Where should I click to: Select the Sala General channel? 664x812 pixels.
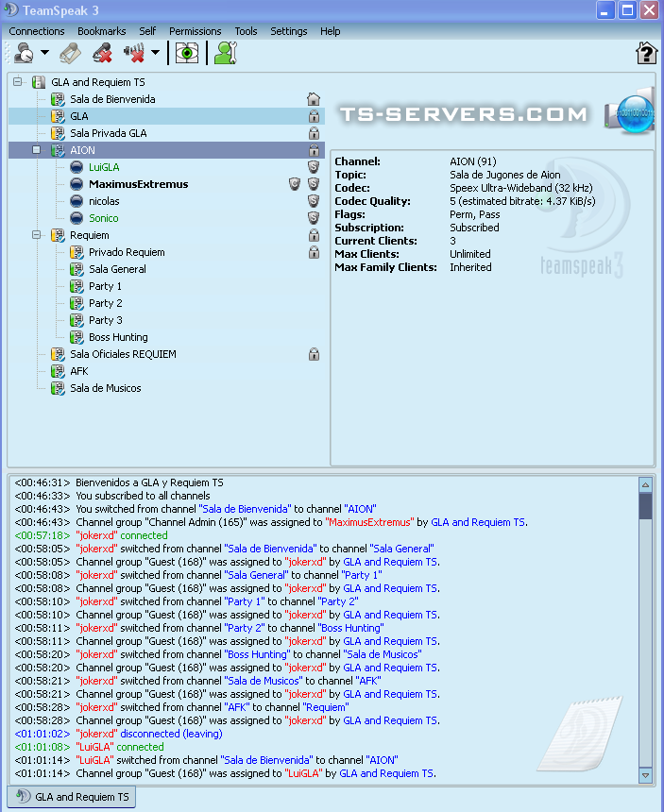point(117,269)
